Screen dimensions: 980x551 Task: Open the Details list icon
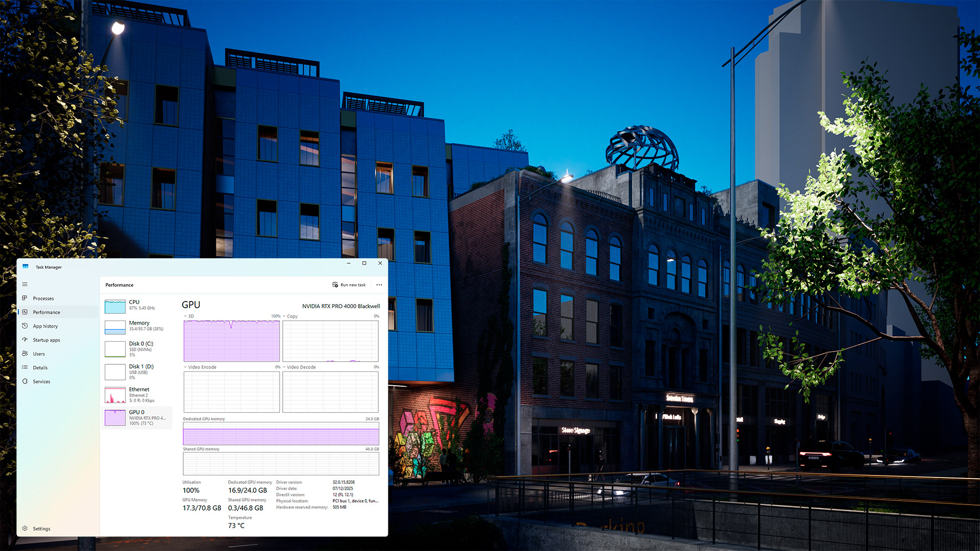click(x=24, y=367)
